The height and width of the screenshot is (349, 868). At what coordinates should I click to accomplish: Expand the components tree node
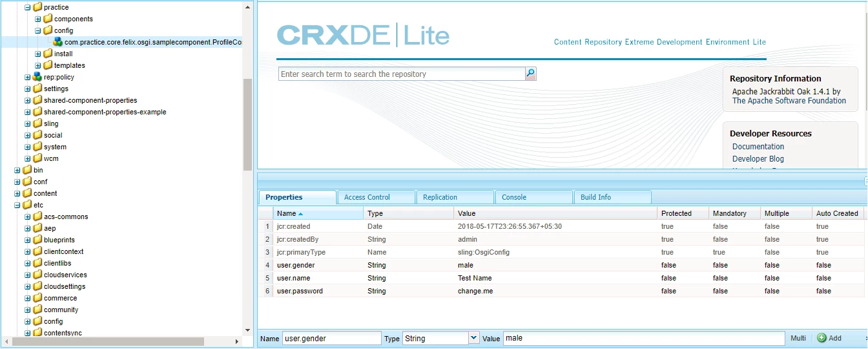coord(38,19)
